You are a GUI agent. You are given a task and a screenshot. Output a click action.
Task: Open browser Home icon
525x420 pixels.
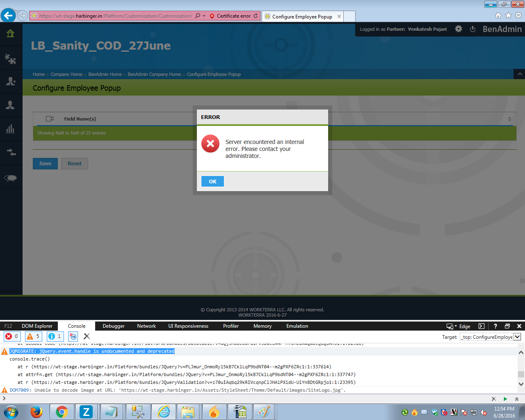[x=498, y=16]
